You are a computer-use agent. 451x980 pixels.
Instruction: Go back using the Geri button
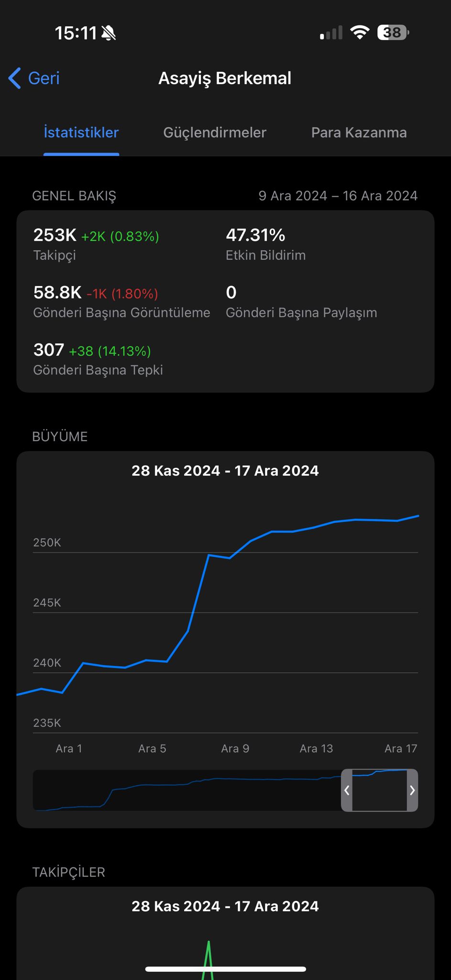[34, 78]
